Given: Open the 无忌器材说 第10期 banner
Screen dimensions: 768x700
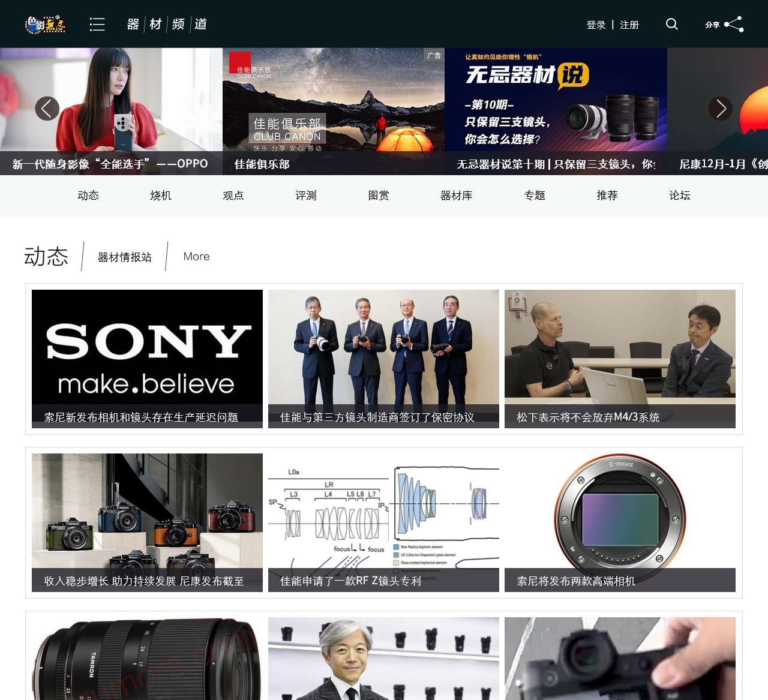Looking at the screenshot, I should pos(556,112).
